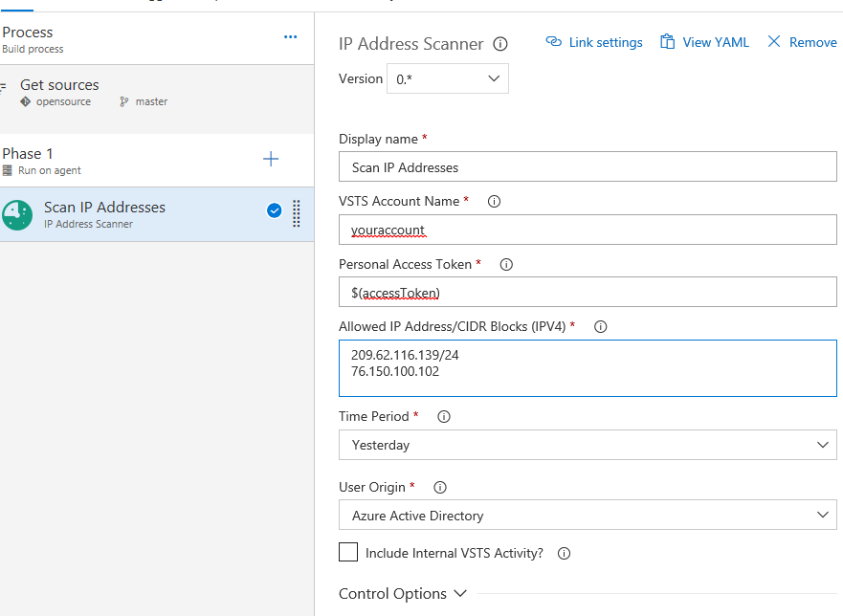The width and height of the screenshot is (843, 616).
Task: Click the opensource repository icon
Action: (25, 101)
